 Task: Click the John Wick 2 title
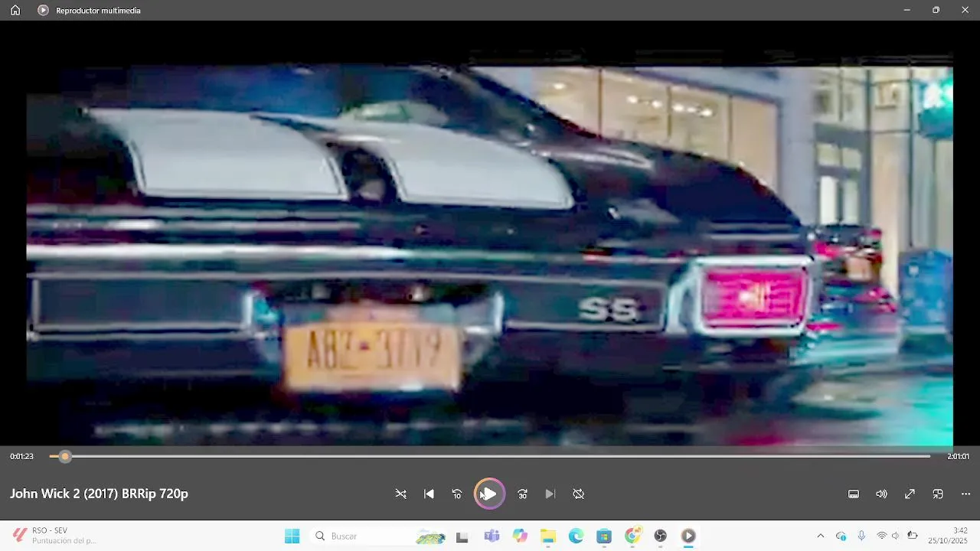99,494
